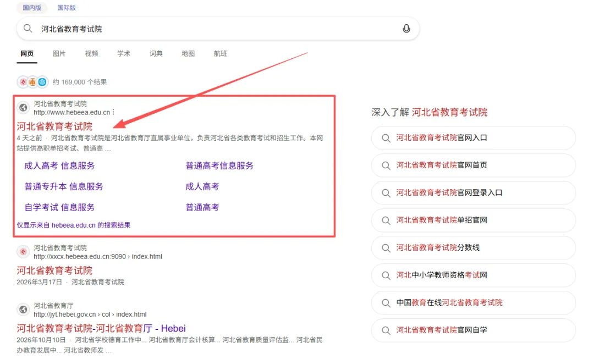Click magnifier icon of 分数线 suggestion
This screenshot has width=594, height=364.
tap(386, 248)
